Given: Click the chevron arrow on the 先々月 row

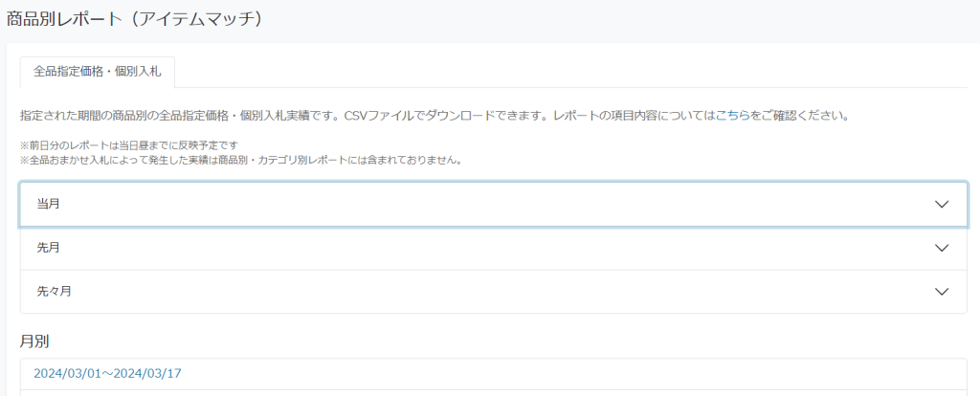Looking at the screenshot, I should pyautogui.click(x=942, y=292).
